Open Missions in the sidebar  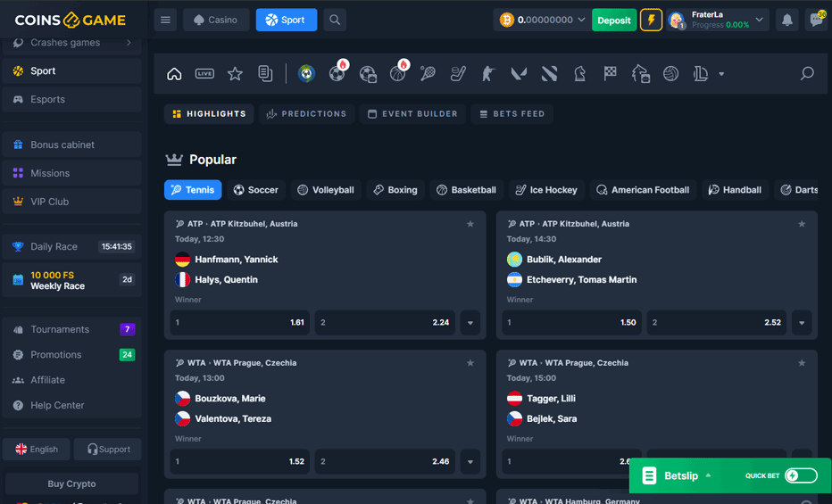[x=71, y=173]
